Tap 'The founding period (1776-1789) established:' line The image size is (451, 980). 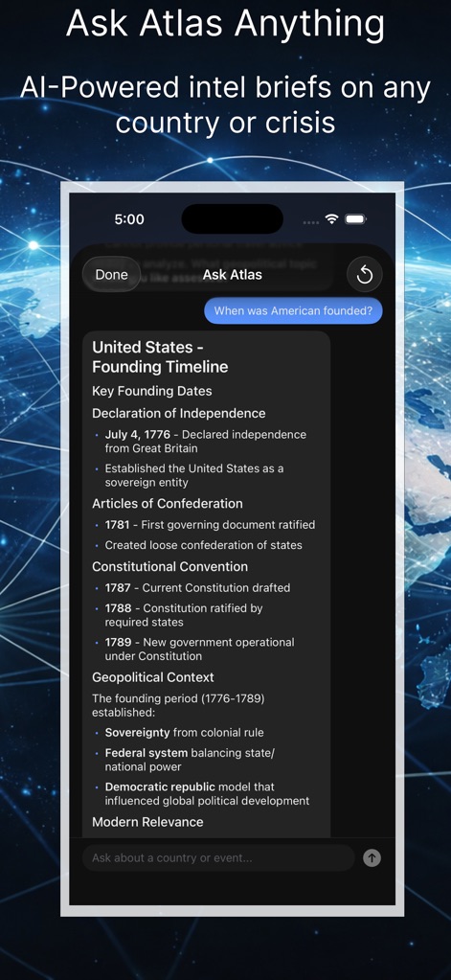(x=178, y=705)
